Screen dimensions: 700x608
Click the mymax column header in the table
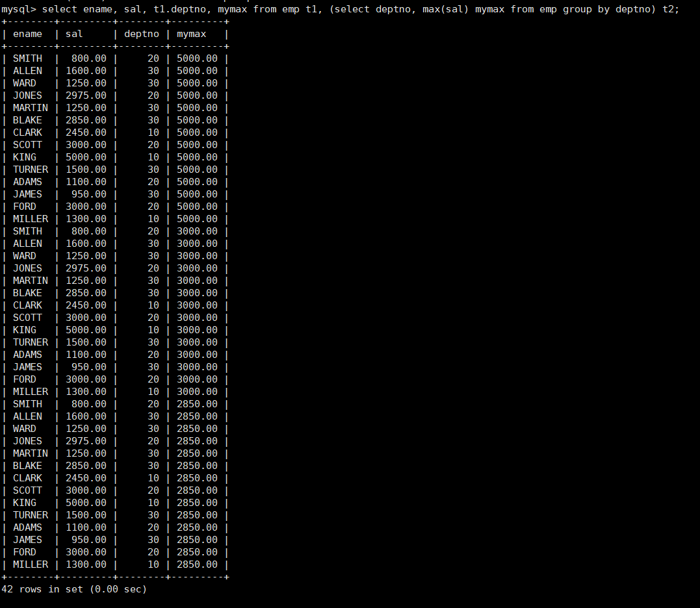[192, 34]
